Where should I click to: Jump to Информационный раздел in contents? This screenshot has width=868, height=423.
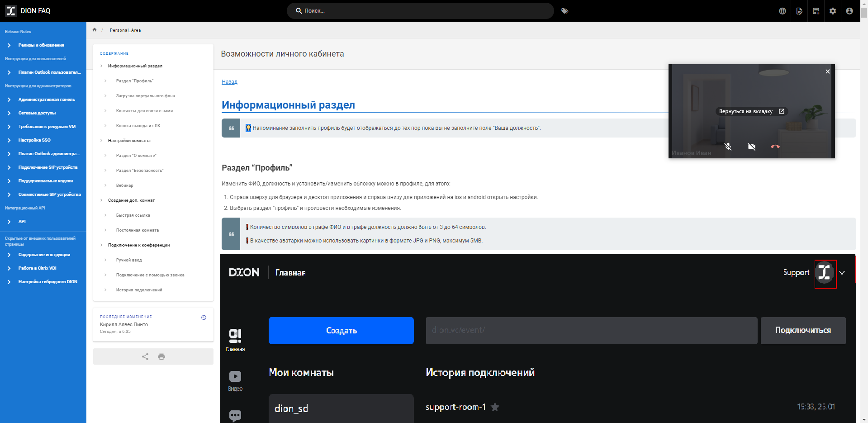pyautogui.click(x=135, y=66)
